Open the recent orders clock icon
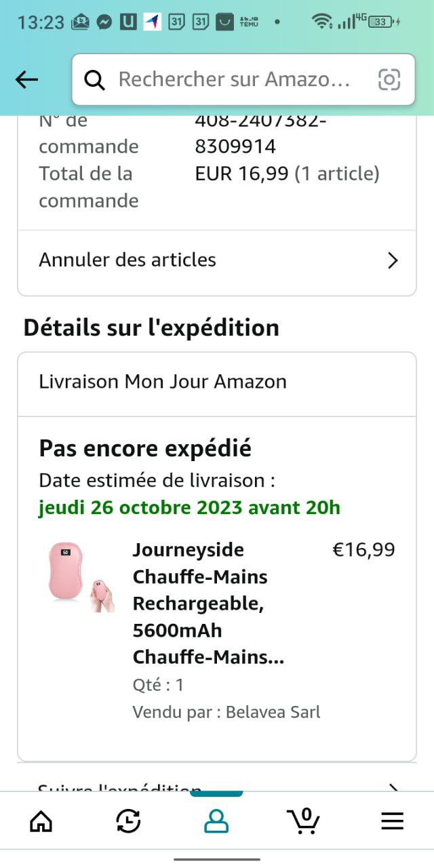This screenshot has width=434, height=868. tap(128, 821)
